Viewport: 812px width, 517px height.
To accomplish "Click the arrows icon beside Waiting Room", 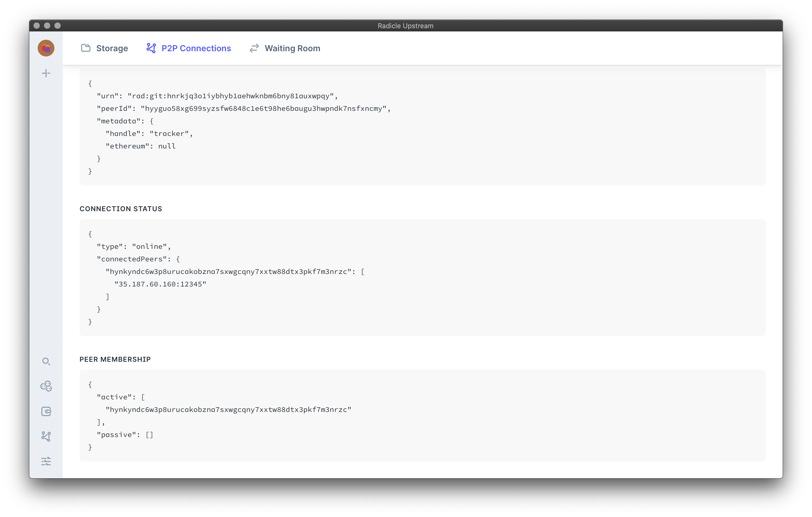I will (x=254, y=48).
